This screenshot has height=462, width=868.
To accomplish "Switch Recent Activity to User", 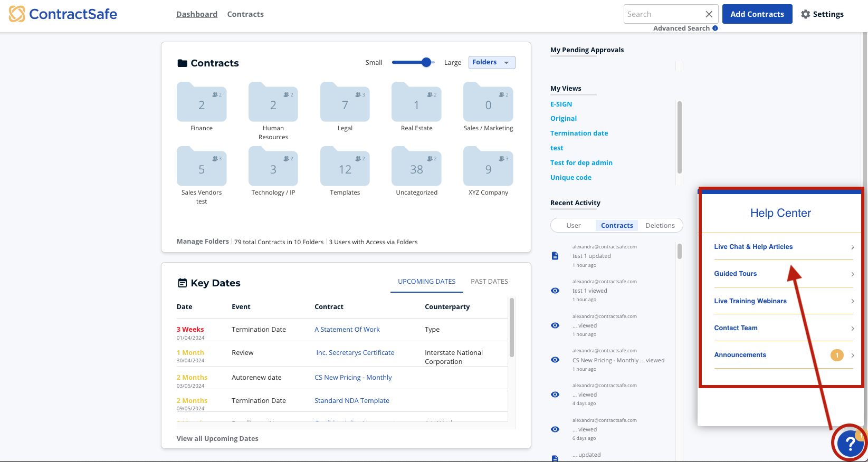I will pos(573,226).
